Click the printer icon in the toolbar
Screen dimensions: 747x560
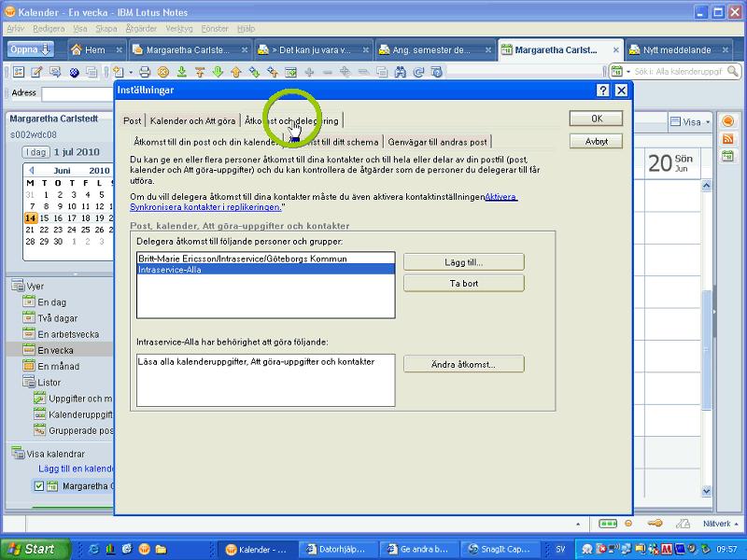click(x=145, y=72)
